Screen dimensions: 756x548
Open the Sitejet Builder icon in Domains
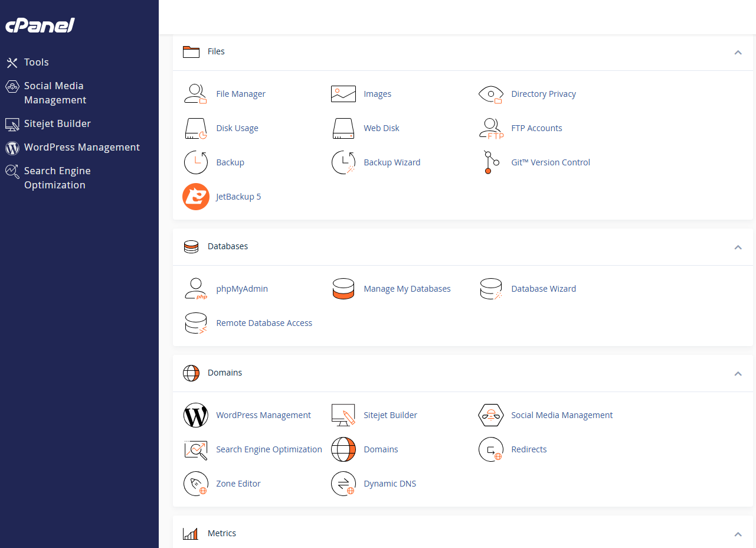[343, 415]
